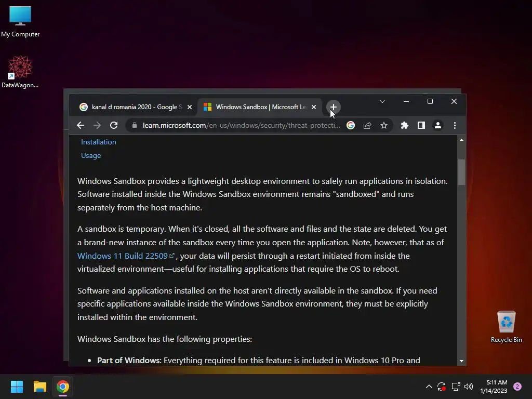This screenshot has height=399, width=532.
Task: Open the Chrome Extensions puzzle icon
Action: tap(404, 126)
